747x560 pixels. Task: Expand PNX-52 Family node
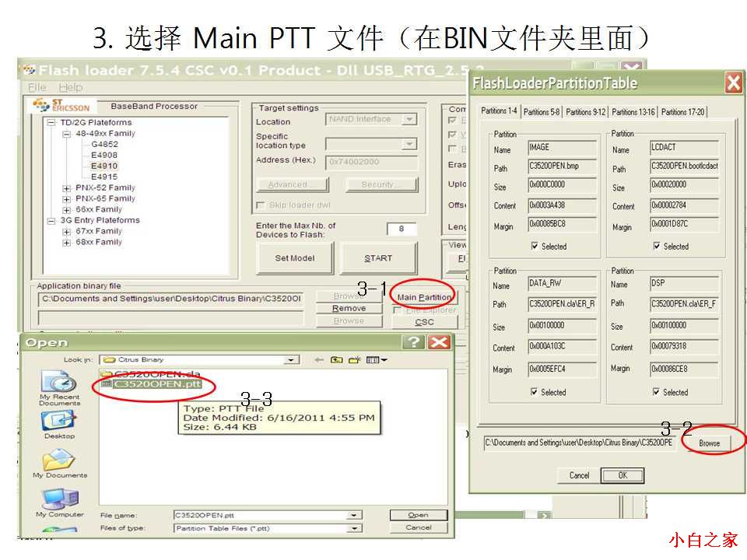(x=66, y=188)
